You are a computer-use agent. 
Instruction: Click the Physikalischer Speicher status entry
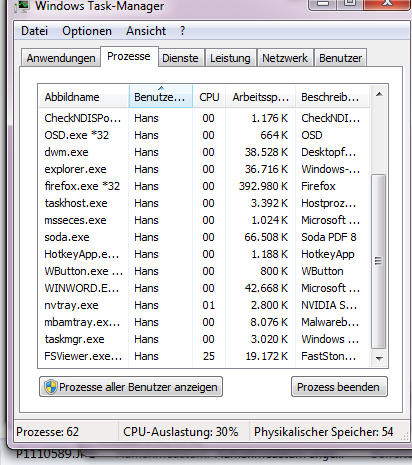[324, 432]
